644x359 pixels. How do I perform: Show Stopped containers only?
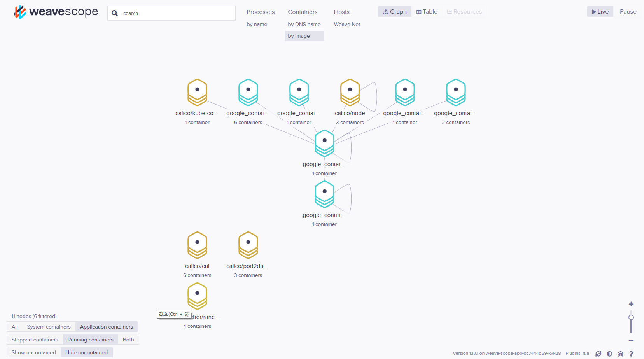pyautogui.click(x=35, y=340)
